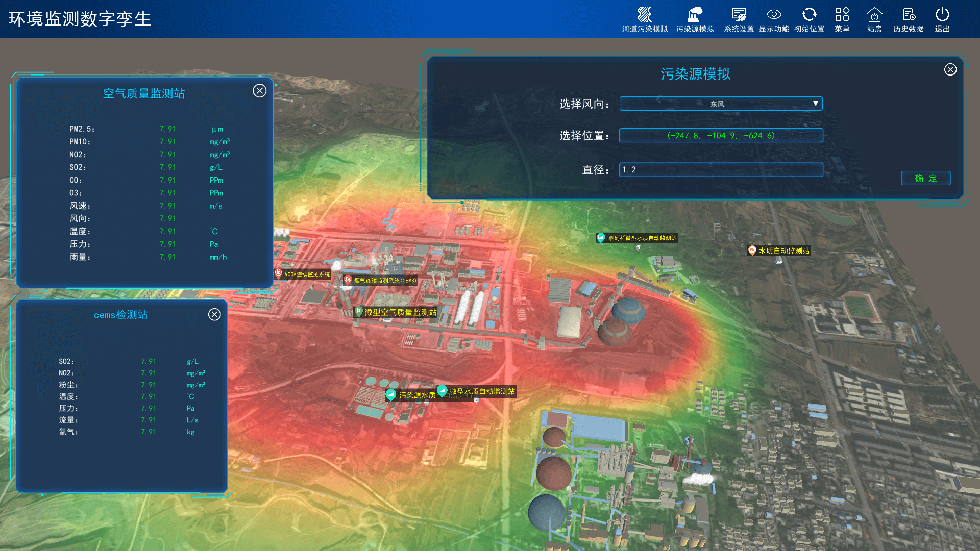
Task: Click the 污染源模拟 factory icon
Action: (x=695, y=14)
